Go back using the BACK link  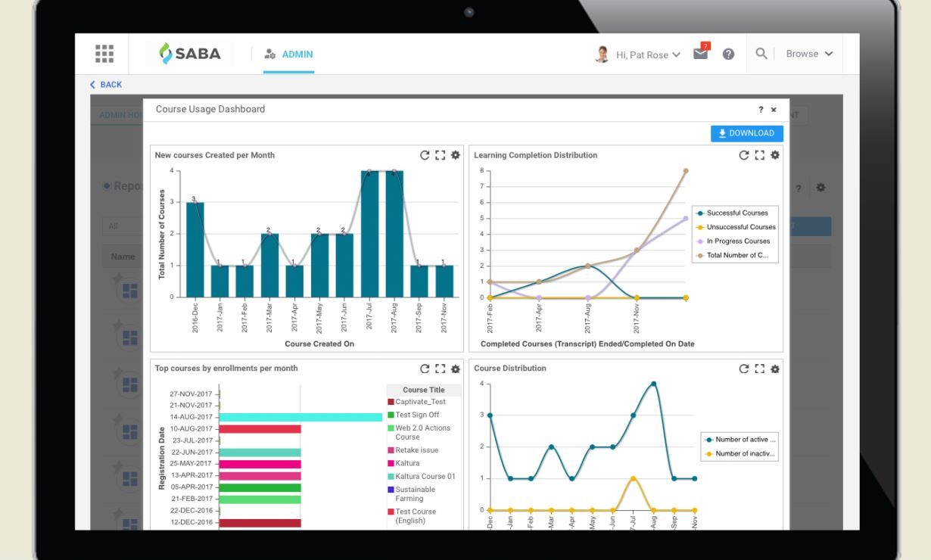point(107,85)
